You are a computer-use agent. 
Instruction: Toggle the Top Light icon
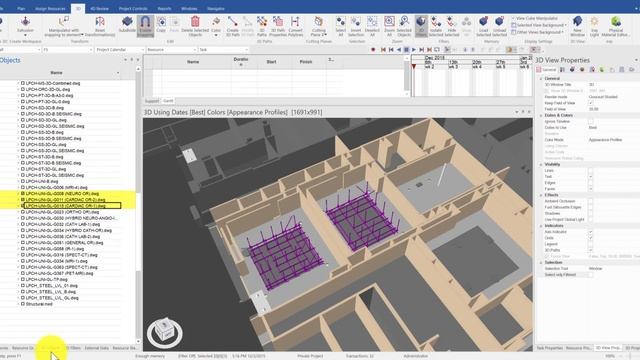click(594, 22)
